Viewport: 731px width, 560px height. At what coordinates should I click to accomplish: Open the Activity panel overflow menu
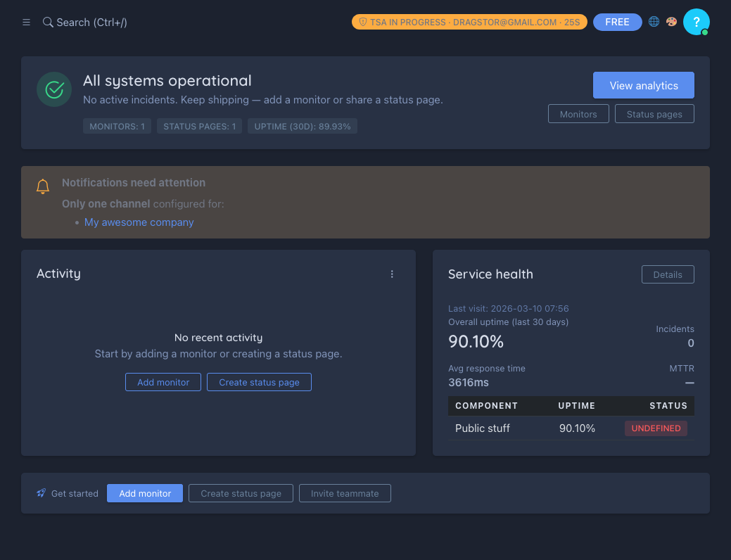coord(392,274)
